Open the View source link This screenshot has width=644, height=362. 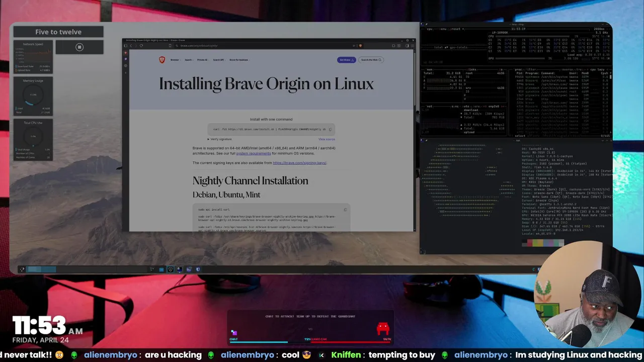[327, 139]
